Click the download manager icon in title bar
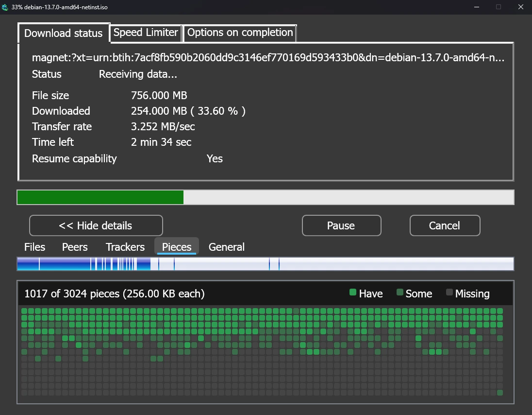This screenshot has height=415, width=532. click(5, 7)
